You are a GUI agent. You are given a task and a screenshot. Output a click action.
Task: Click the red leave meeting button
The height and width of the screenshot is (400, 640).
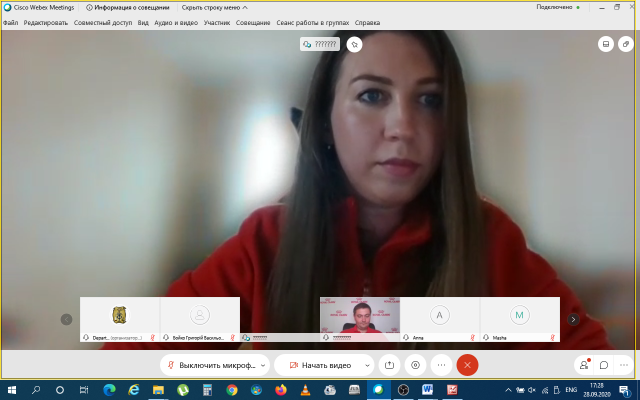pyautogui.click(x=467, y=365)
